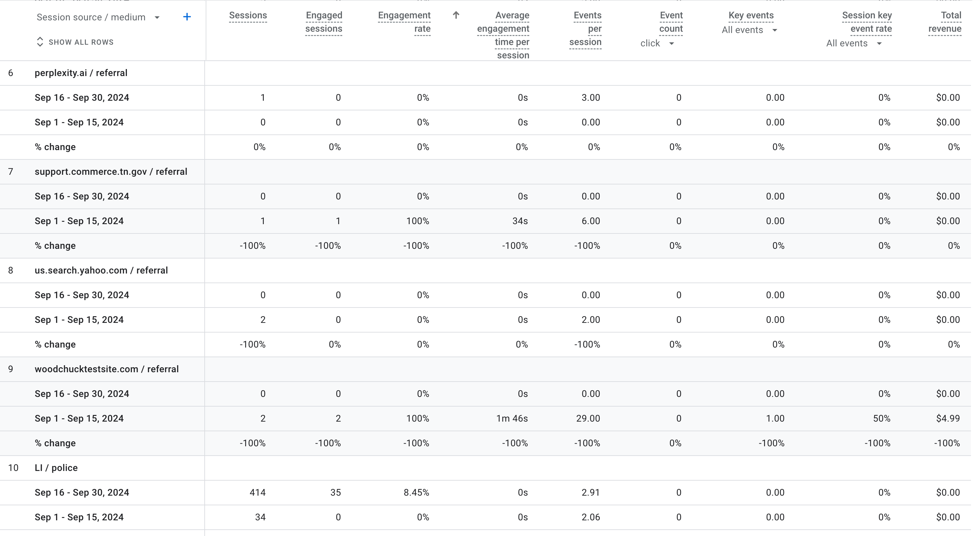Image resolution: width=980 pixels, height=536 pixels.
Task: Select perplexity.ai / referral row
Action: [81, 73]
